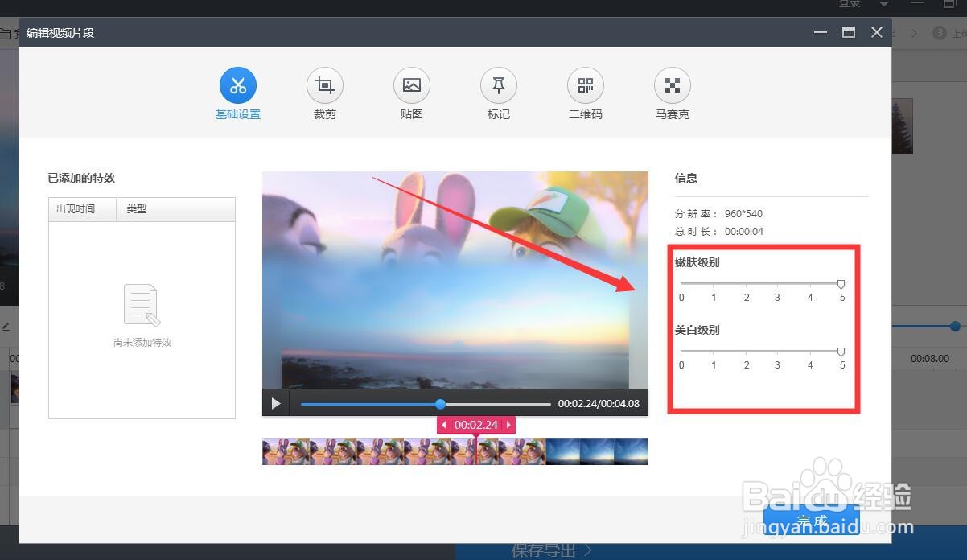Click the background window zoom slider handle
This screenshot has height=560, width=967.
[x=955, y=326]
